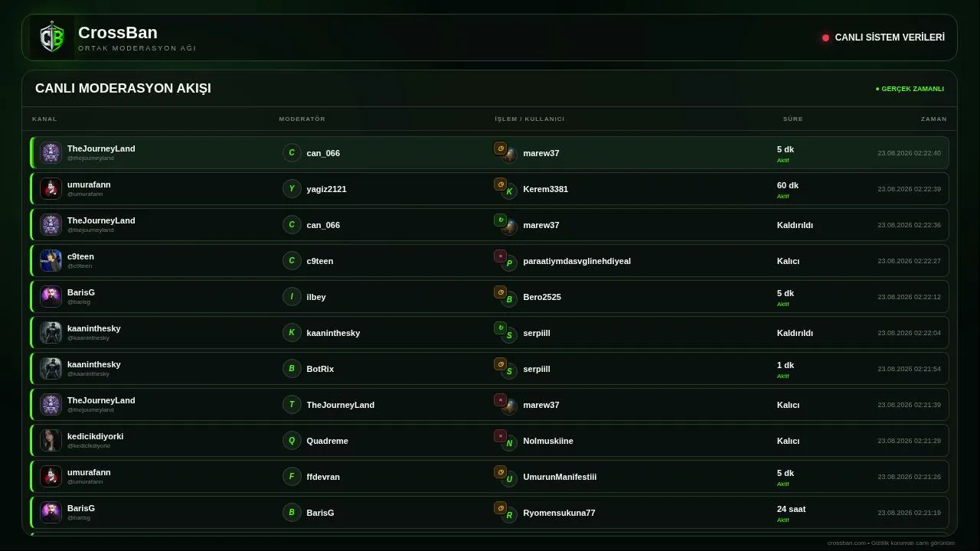Screen dimensions: 980x551
Task: Select the BarisG row with 24 saat duration
Action: pos(489,513)
